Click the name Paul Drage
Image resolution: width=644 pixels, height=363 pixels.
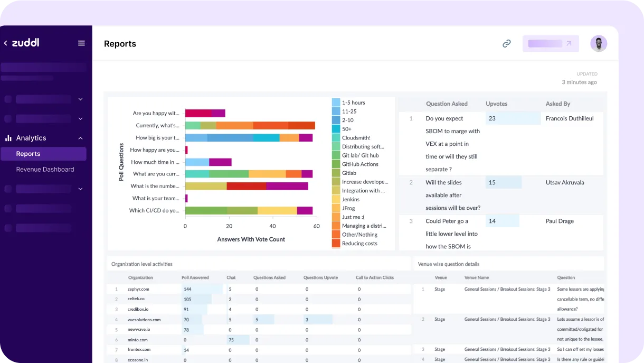point(560,221)
